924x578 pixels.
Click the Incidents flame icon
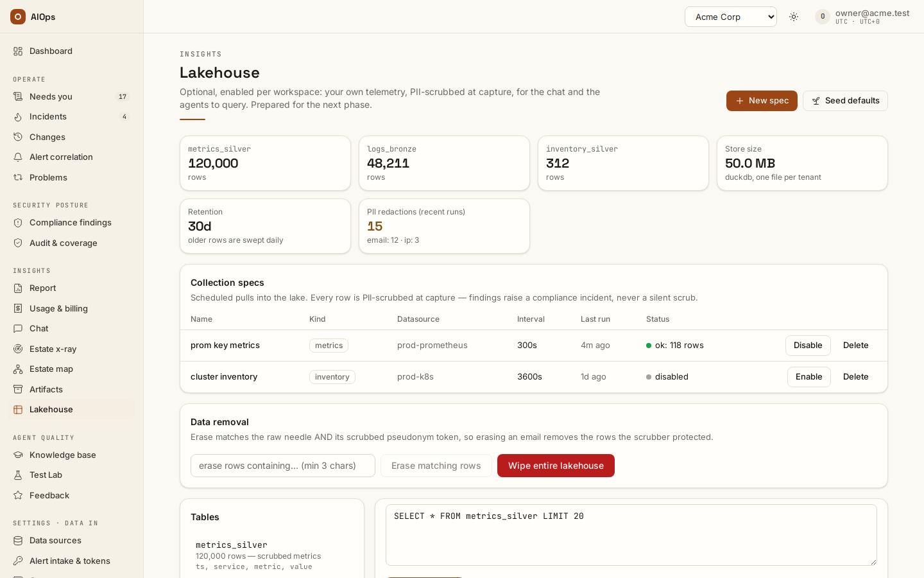tap(18, 117)
